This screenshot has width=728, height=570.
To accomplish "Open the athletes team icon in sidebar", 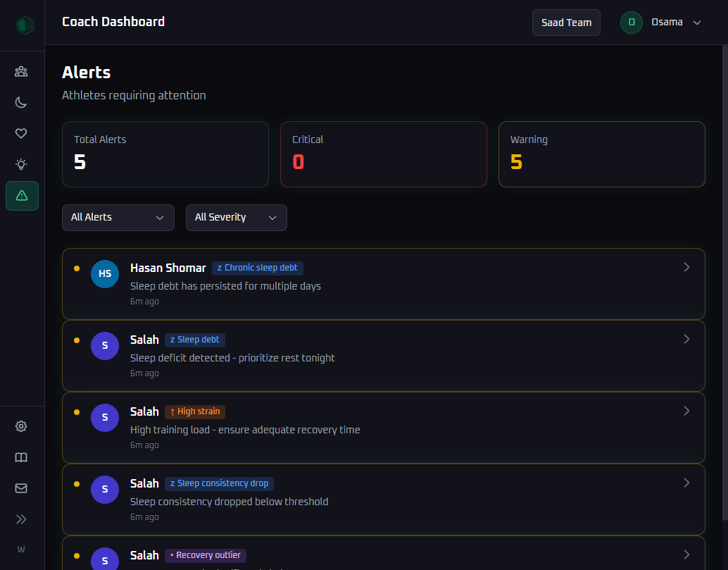I will (21, 71).
